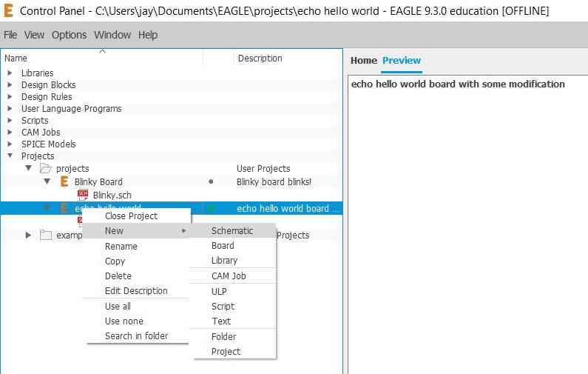Create new Board from submenu
The height and width of the screenshot is (374, 588).
(x=233, y=246)
